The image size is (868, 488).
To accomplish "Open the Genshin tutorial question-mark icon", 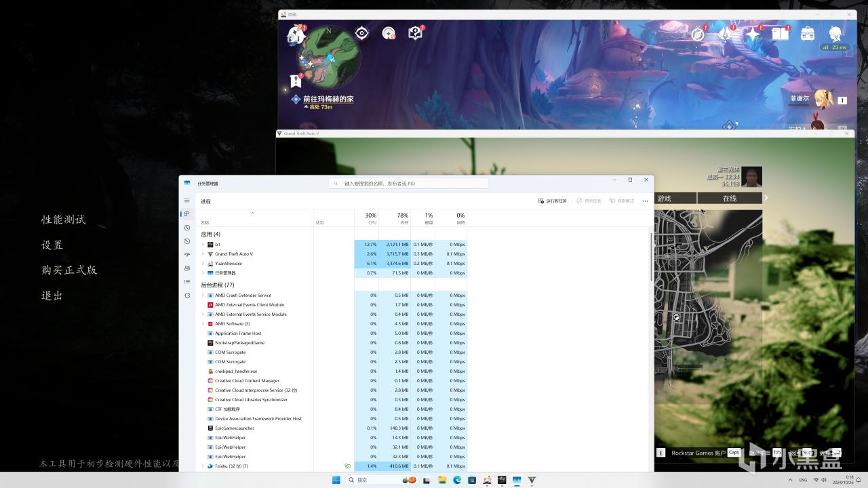I will coord(415,33).
